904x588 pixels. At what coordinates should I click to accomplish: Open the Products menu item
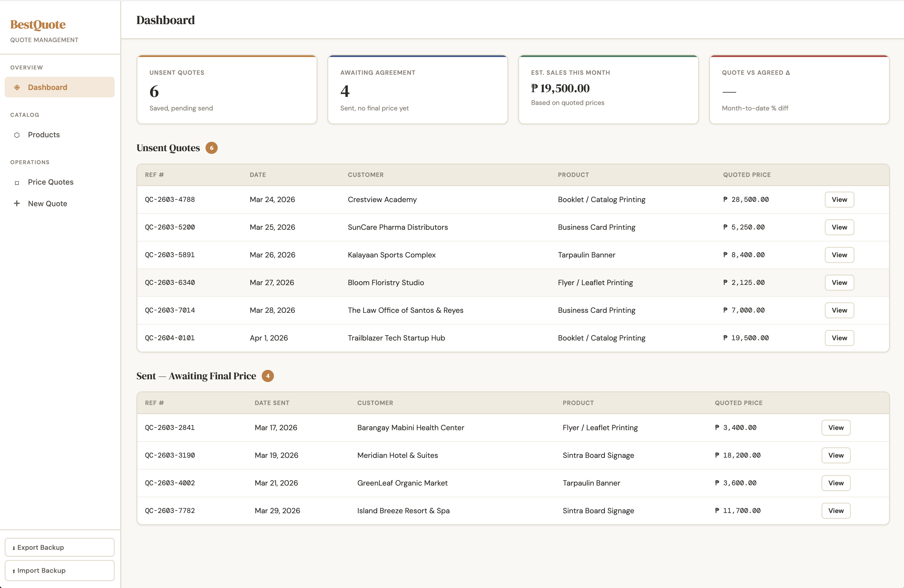tap(44, 135)
